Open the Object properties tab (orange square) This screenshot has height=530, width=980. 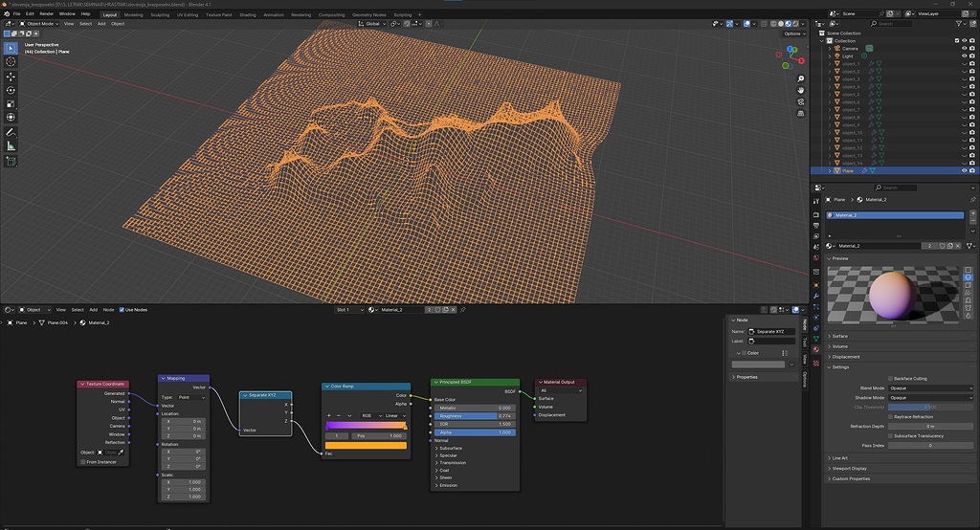[x=816, y=286]
